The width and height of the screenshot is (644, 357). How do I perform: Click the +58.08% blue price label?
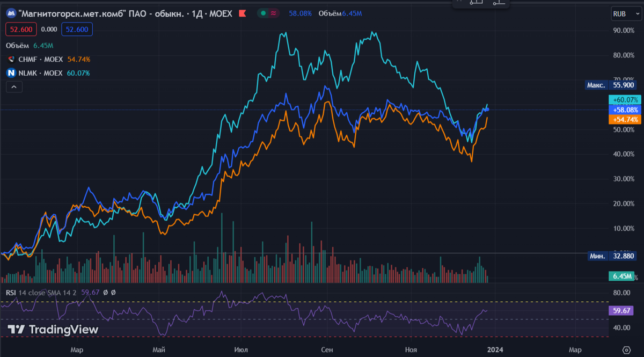click(624, 110)
